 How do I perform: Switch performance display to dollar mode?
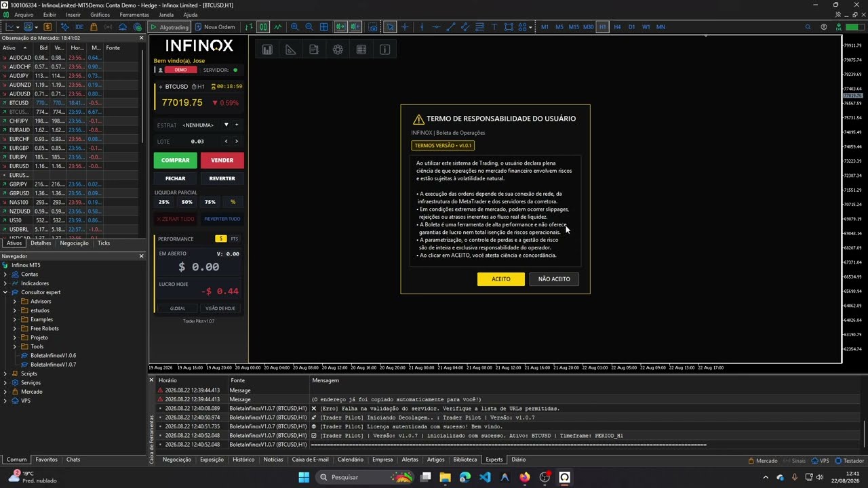pos(220,239)
